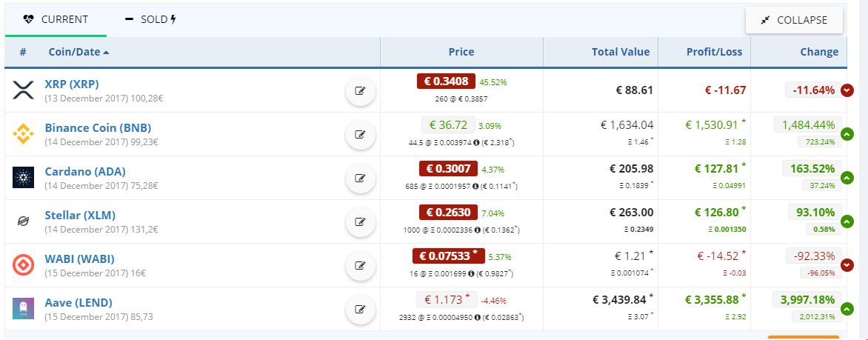Expand Stellar row green up-arrow

tap(847, 221)
